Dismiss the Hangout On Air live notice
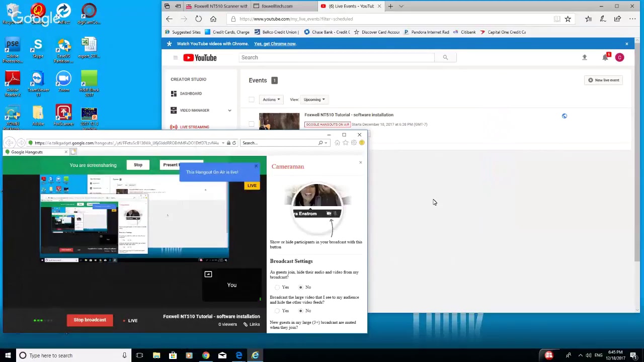This screenshot has width=644, height=362. [256, 166]
